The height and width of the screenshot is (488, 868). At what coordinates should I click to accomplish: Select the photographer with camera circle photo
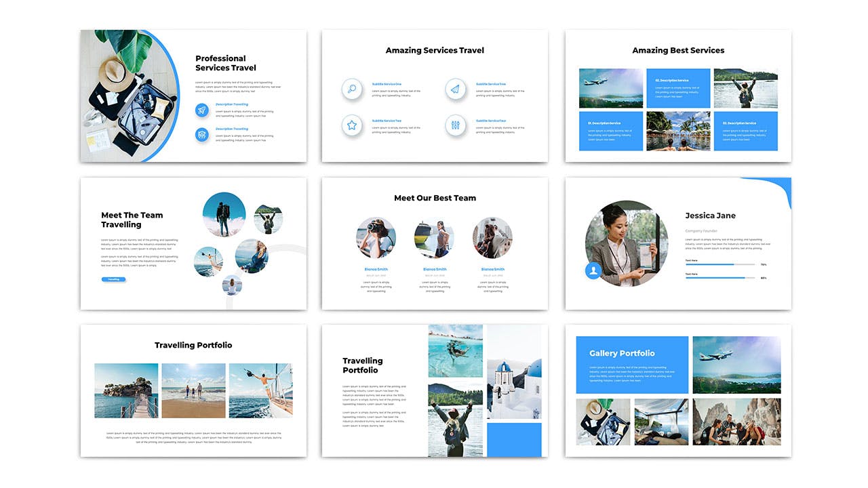click(376, 238)
